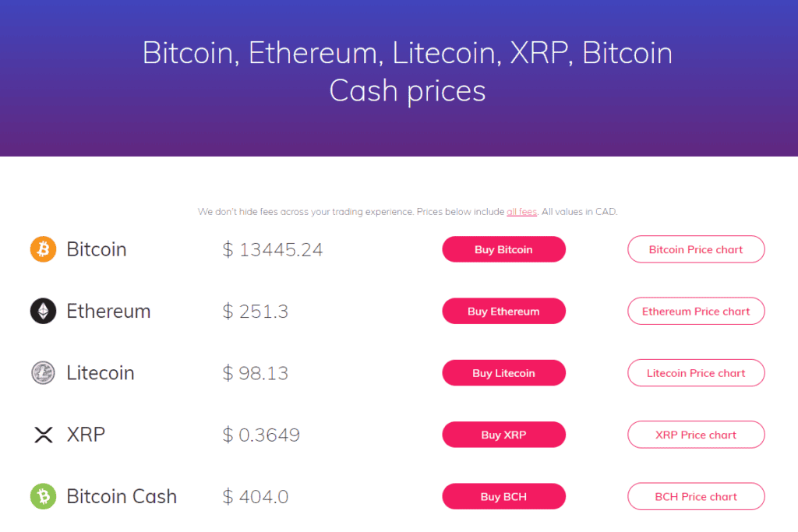Screen dimensions: 798x532
Task: Click the Buy Litecoin button
Action: click(504, 373)
